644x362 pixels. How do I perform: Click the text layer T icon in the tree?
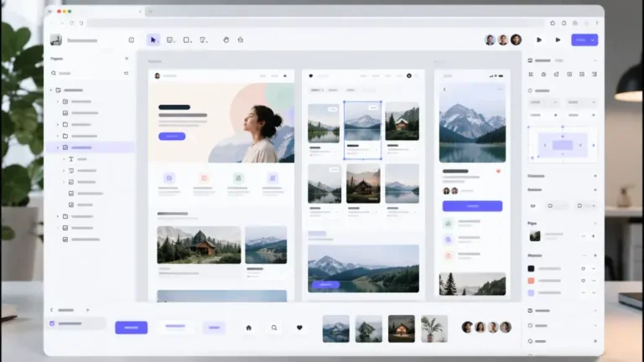[x=71, y=159]
